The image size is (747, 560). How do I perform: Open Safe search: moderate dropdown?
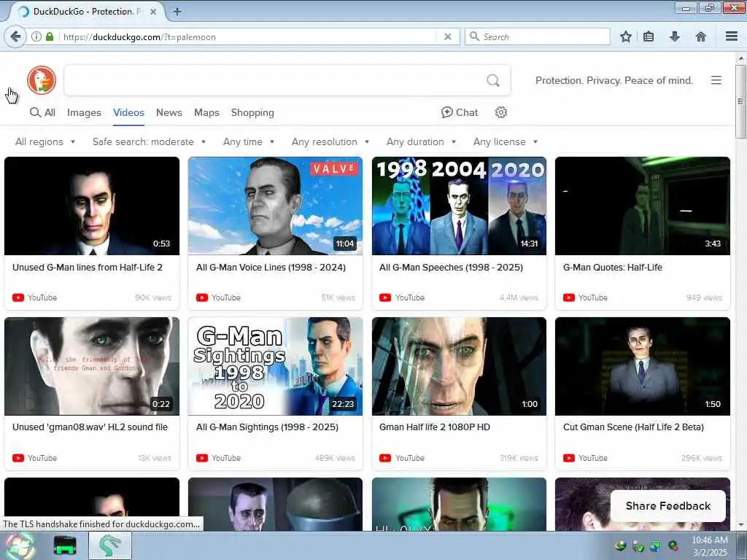149,142
